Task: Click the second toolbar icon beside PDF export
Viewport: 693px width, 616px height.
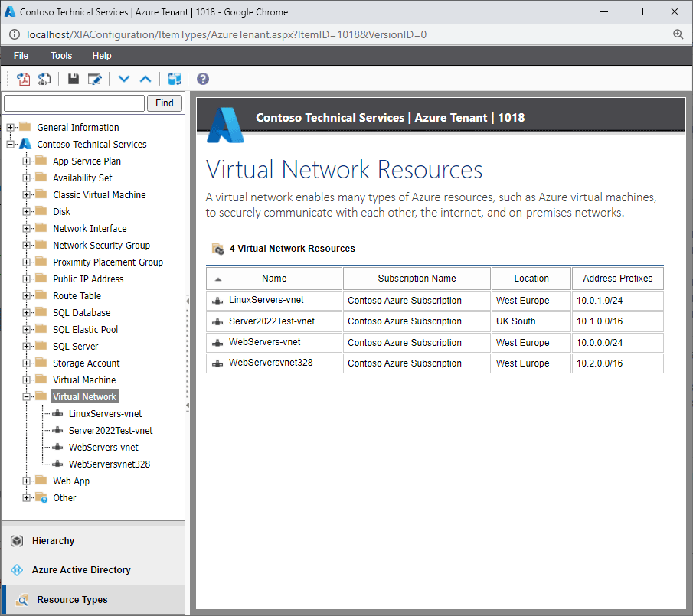Action: coord(44,79)
